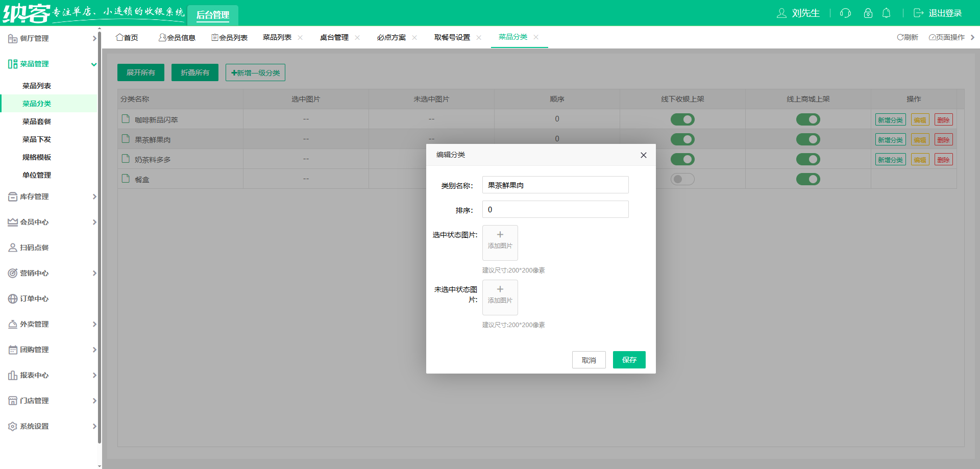This screenshot has height=469, width=980.
Task: Click the 订单中心 globe icon
Action: click(x=13, y=299)
